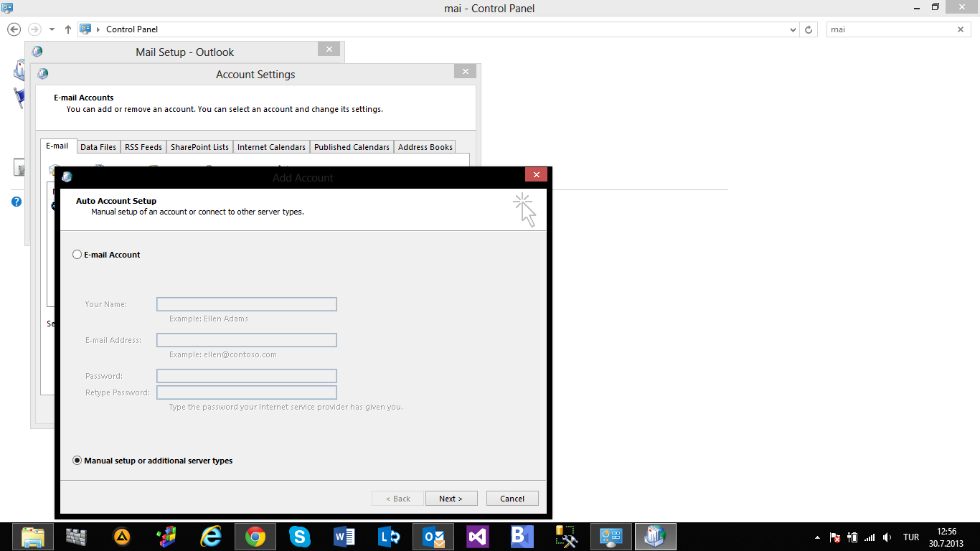Open File Explorer from the taskbar
Viewport: 980px width, 551px height.
[33, 537]
